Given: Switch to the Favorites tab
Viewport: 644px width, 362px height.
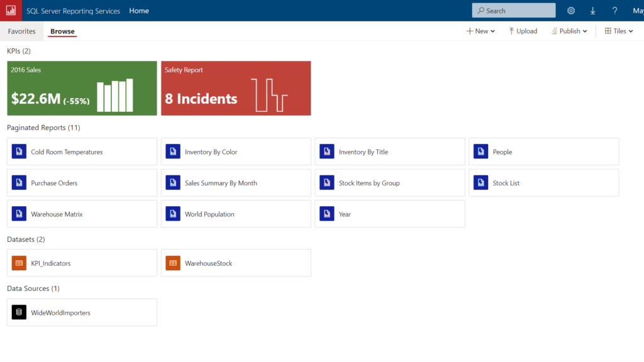Looking at the screenshot, I should click(22, 31).
